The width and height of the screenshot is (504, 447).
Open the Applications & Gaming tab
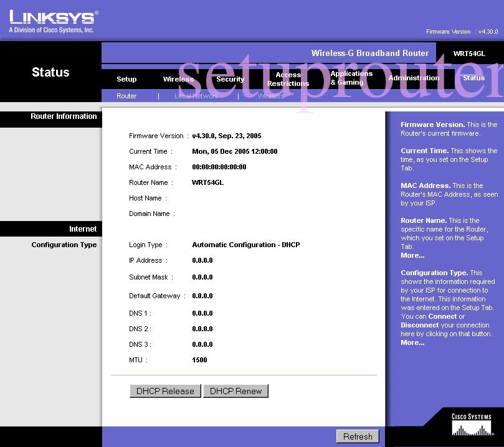pyautogui.click(x=351, y=79)
